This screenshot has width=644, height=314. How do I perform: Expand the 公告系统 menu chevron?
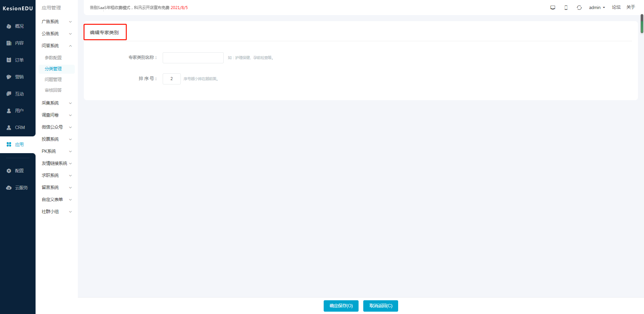[70, 34]
